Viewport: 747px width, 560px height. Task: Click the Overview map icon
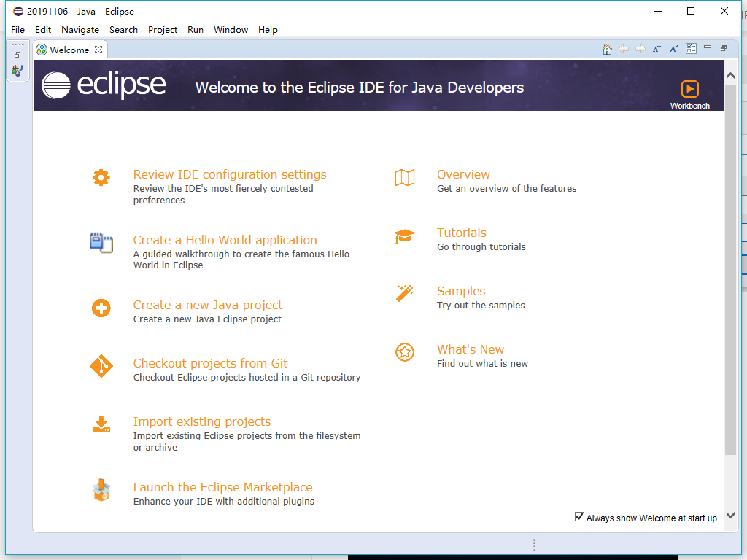[x=405, y=176]
